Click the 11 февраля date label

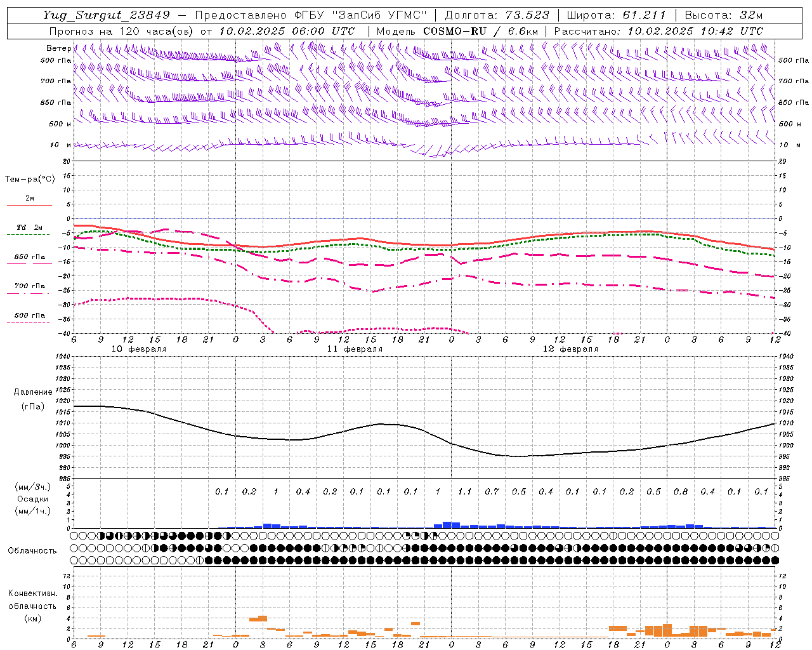click(355, 349)
